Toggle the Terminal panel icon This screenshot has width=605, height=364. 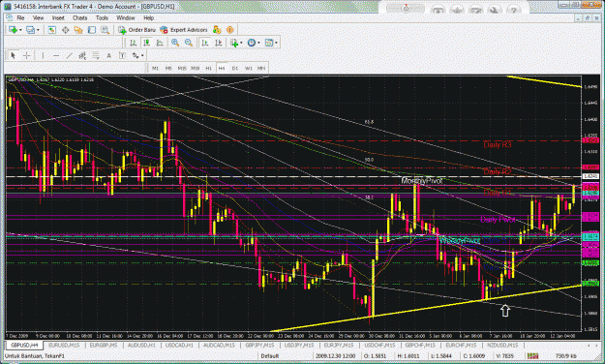pyautogui.click(x=91, y=30)
